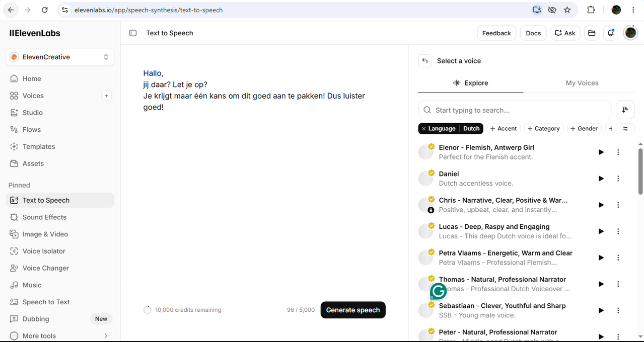Open Feedback button
The height and width of the screenshot is (342, 644).
496,33
